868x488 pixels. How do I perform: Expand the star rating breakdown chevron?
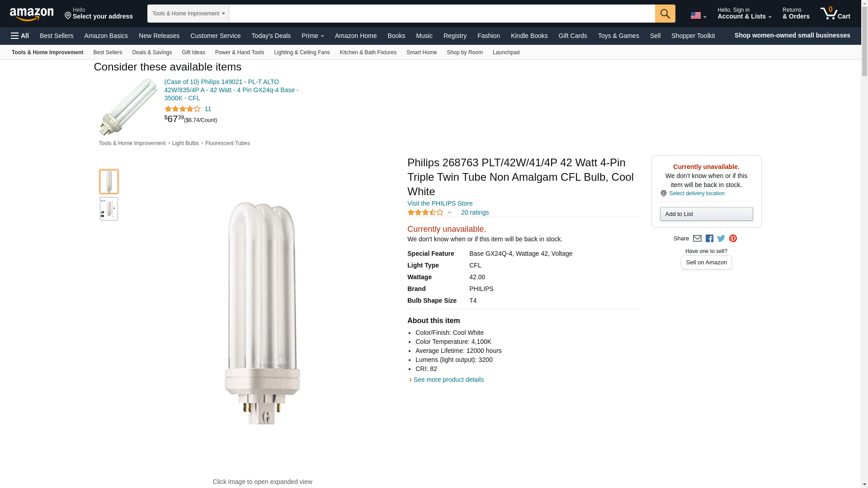click(x=449, y=212)
